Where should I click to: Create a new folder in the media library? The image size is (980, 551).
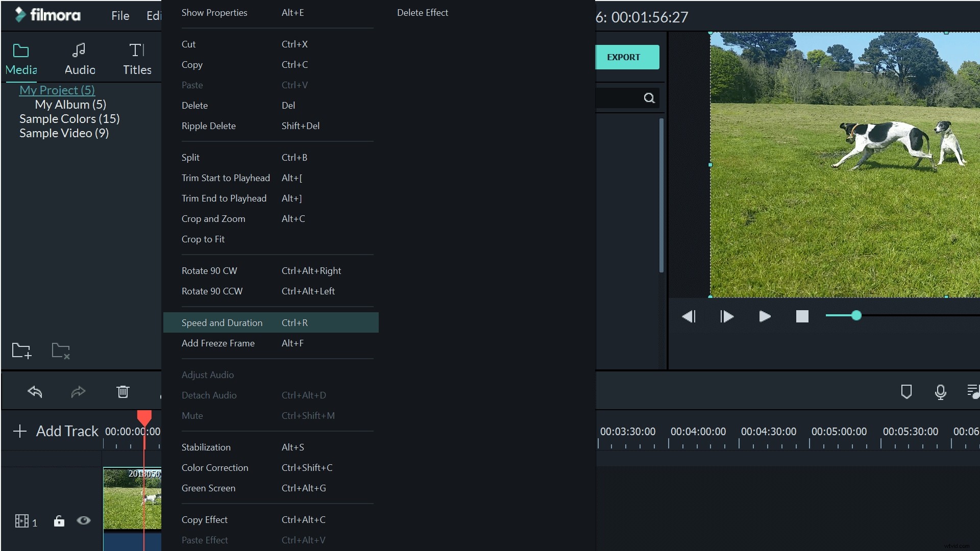(21, 350)
